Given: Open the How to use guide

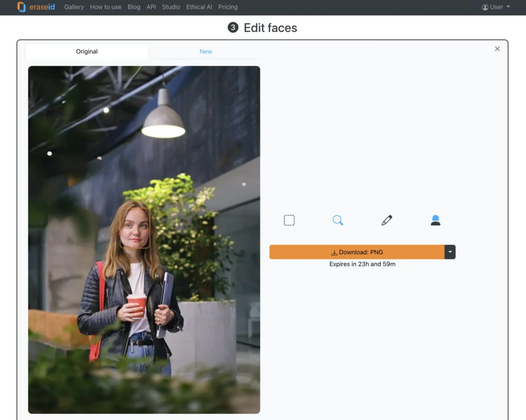Looking at the screenshot, I should click(x=106, y=7).
